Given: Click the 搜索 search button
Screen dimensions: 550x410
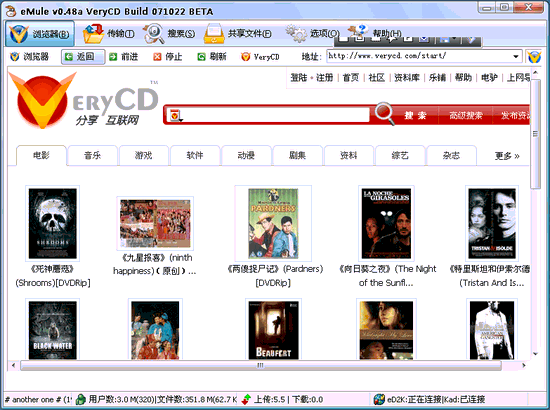Looking at the screenshot, I should (415, 115).
